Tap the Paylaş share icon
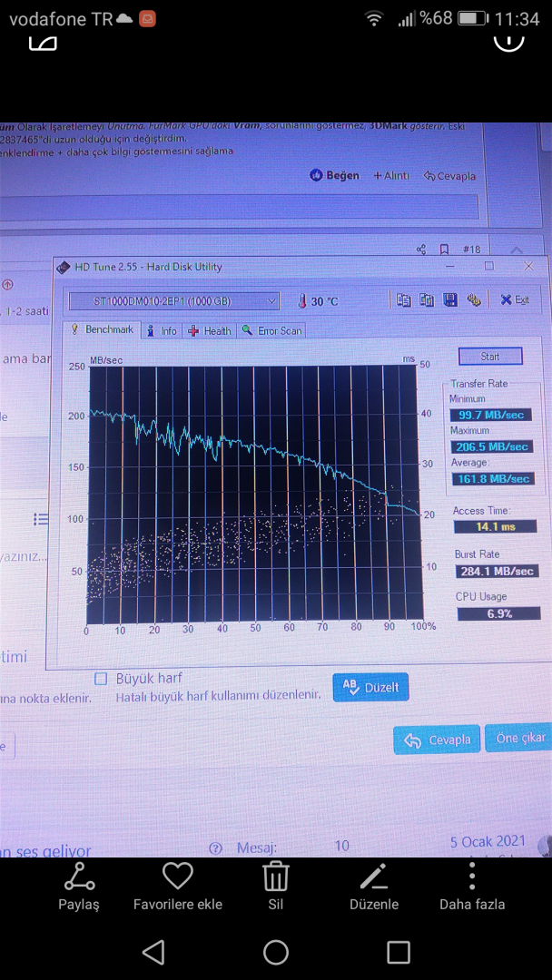The height and width of the screenshot is (980, 552). [x=79, y=877]
